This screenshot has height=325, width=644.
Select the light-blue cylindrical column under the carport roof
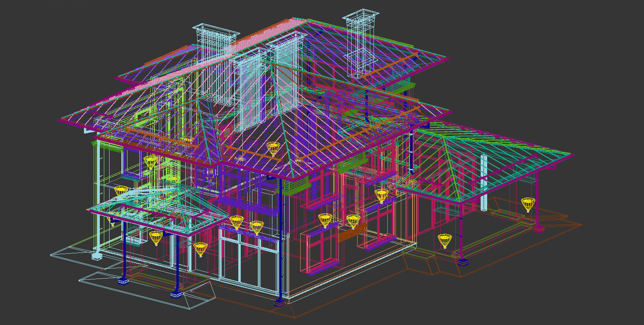pyautogui.click(x=484, y=182)
